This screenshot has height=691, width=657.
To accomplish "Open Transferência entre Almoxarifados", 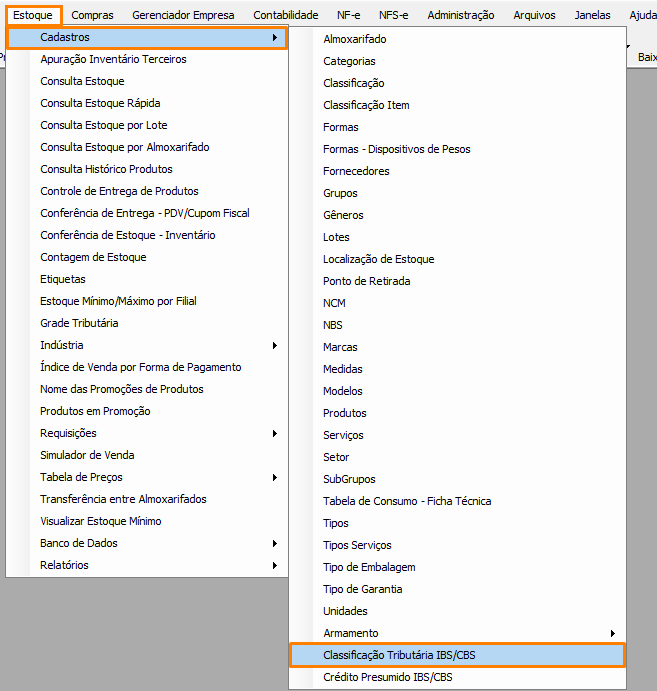I will (x=147, y=499).
